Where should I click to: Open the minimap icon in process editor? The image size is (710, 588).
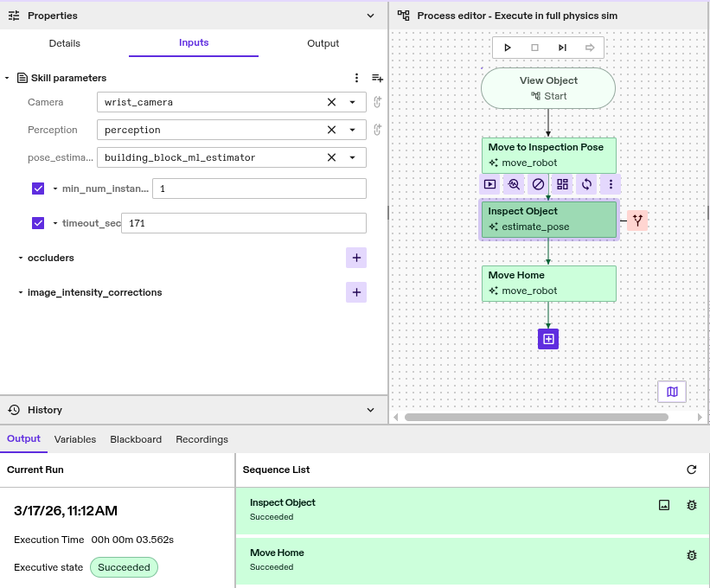pos(672,392)
